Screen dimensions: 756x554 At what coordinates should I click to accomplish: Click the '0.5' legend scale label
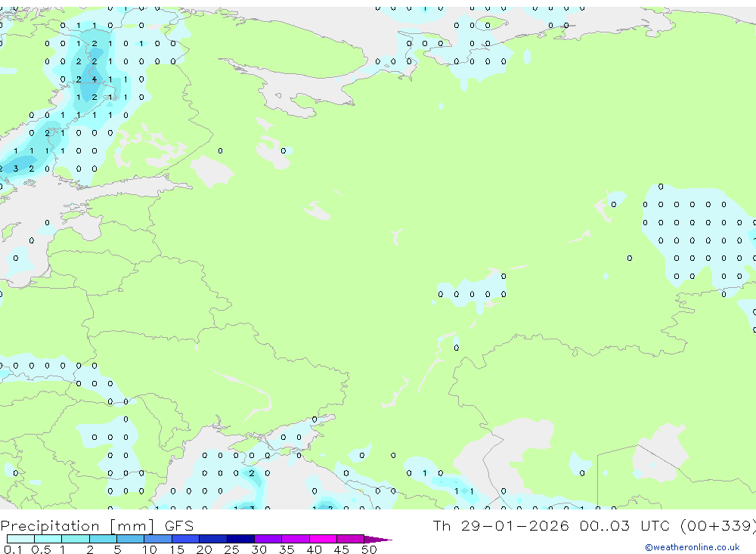(x=41, y=549)
